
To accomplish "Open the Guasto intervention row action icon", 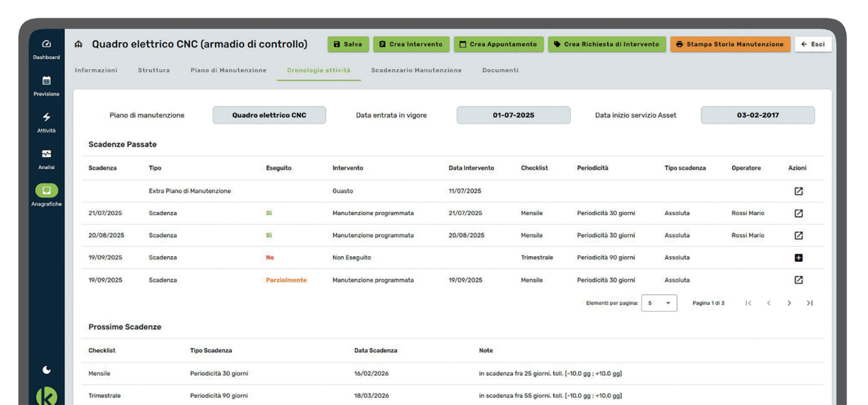I will tap(798, 191).
